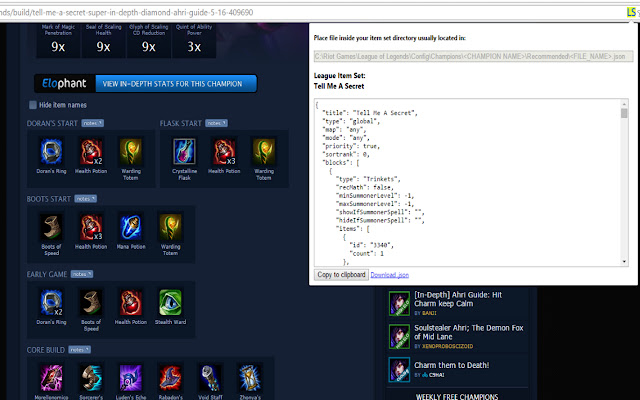Image resolution: width=640 pixels, height=400 pixels.
Task: Click the Download .json link
Action: click(389, 275)
